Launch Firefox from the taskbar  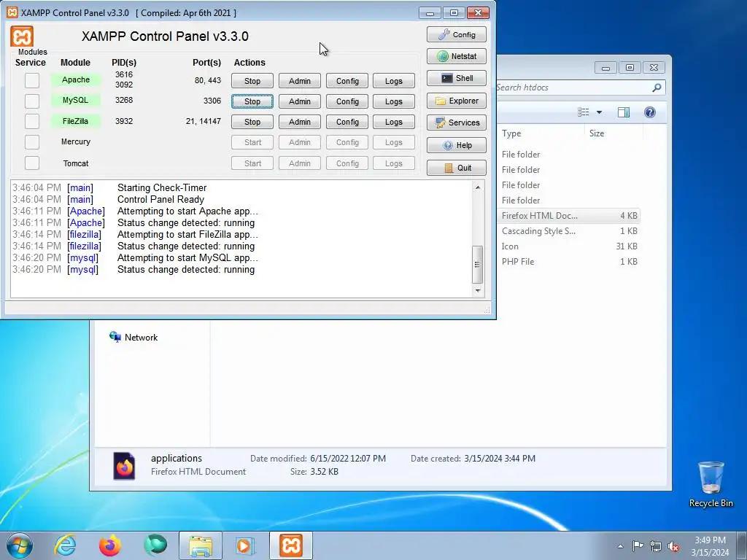coord(109,545)
